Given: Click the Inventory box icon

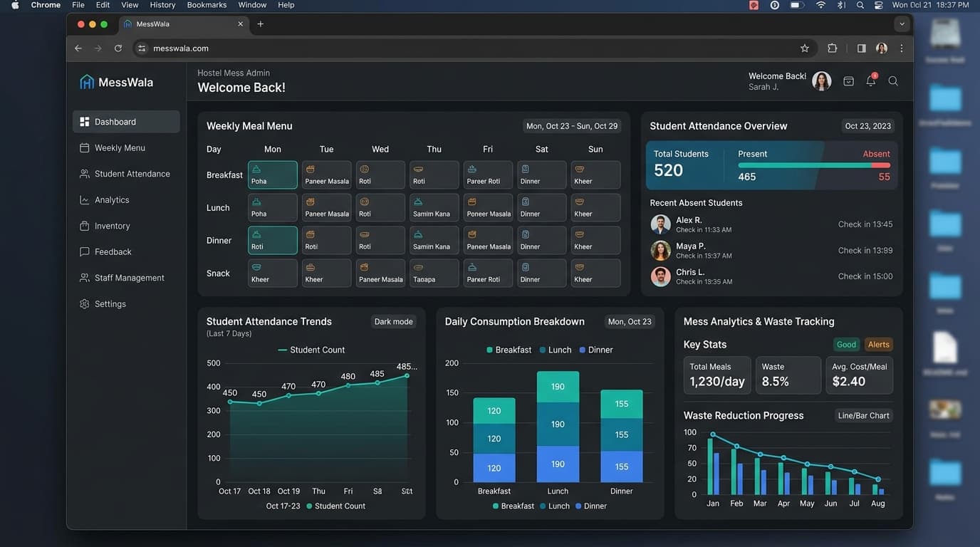Looking at the screenshot, I should pos(85,226).
